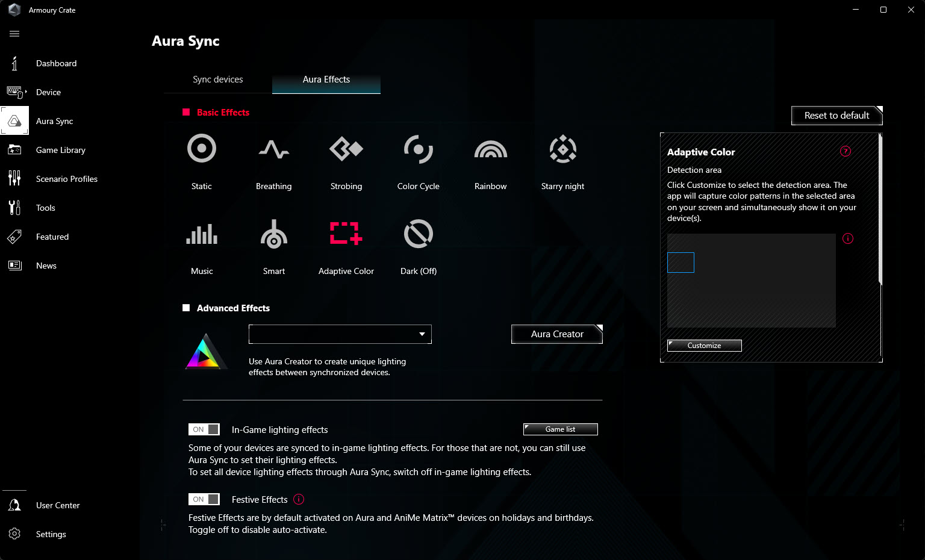
Task: Open User Center label in sidebar
Action: (x=58, y=505)
